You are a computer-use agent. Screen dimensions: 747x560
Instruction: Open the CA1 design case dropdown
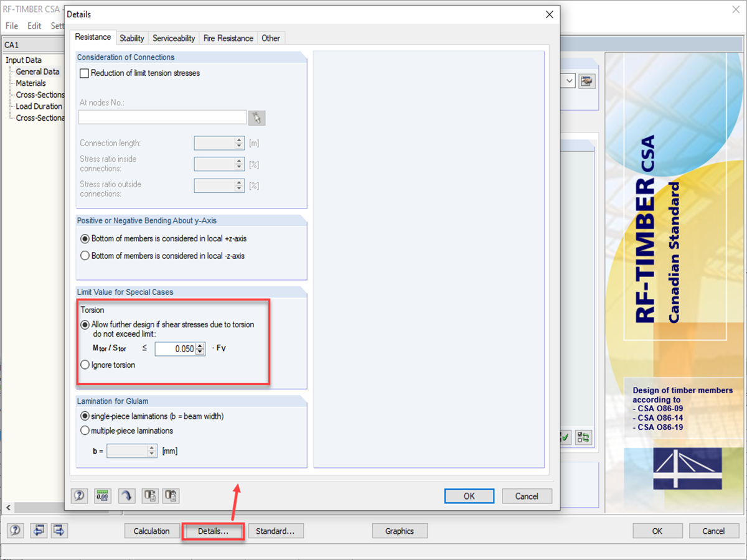(x=34, y=45)
